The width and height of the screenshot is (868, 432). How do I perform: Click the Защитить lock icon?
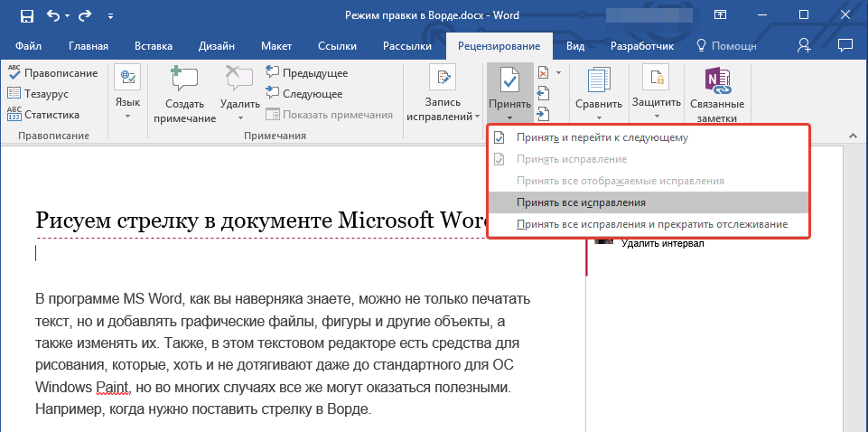point(656,78)
